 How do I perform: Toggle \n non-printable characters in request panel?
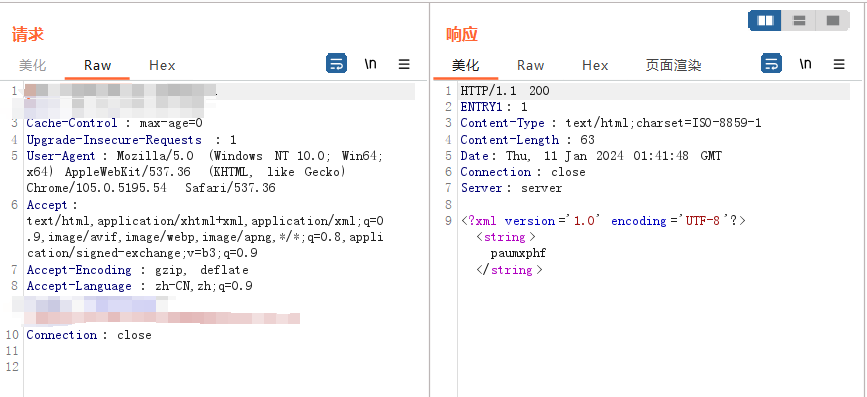(x=370, y=64)
